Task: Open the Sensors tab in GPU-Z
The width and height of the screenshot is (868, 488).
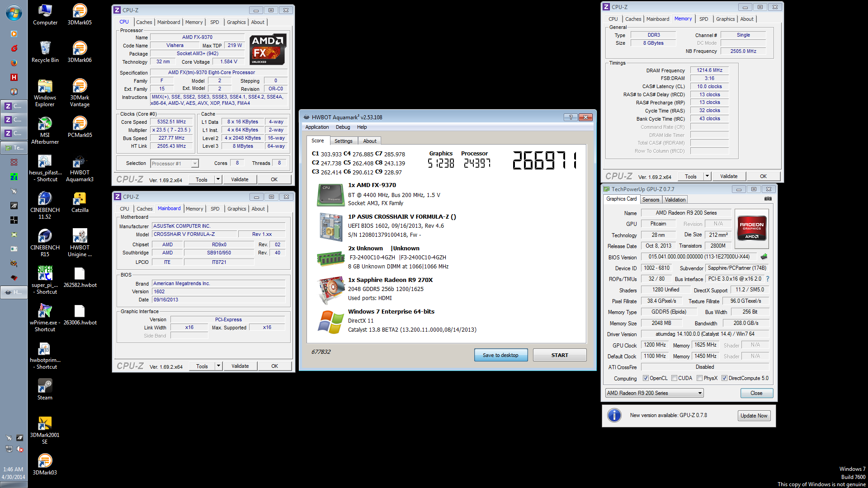Action: coord(651,200)
